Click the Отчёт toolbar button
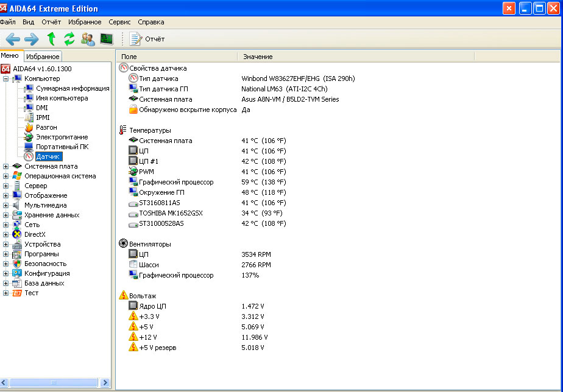 [147, 39]
